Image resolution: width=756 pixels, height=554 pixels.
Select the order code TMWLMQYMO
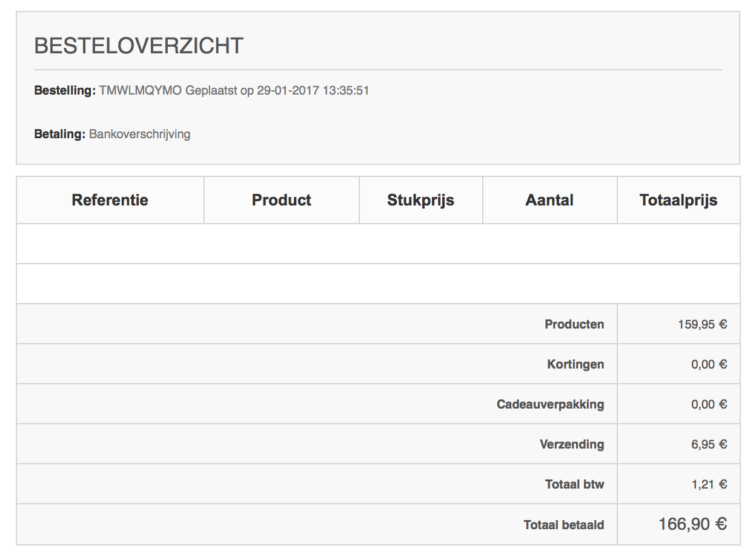141,91
